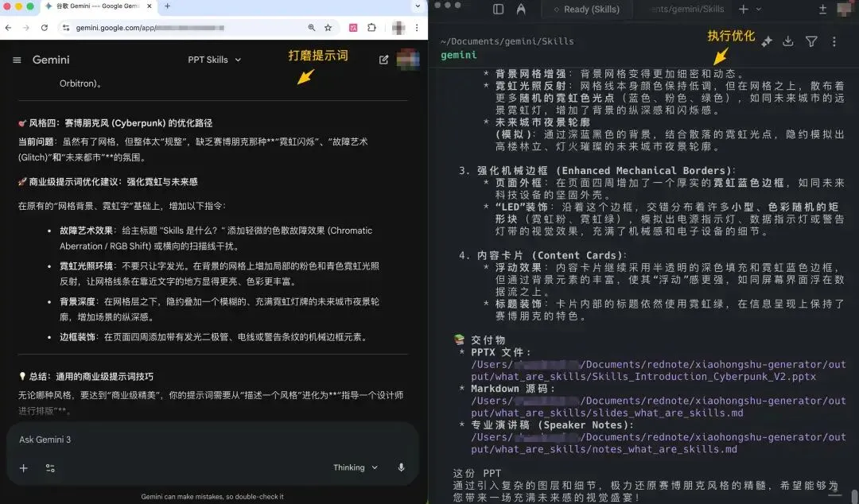Toggle the terminal sidebar panel icon
The image size is (859, 504).
tap(498, 9)
